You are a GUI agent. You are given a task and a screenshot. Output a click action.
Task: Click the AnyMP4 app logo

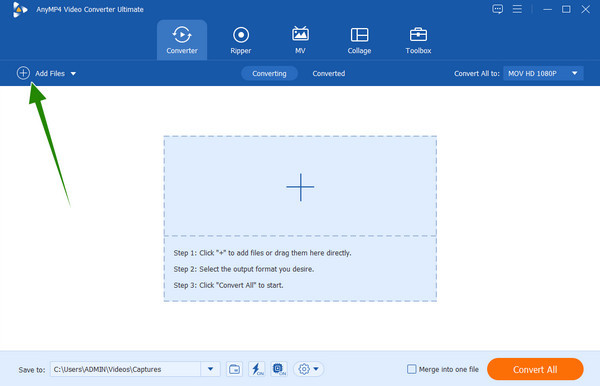pos(19,10)
